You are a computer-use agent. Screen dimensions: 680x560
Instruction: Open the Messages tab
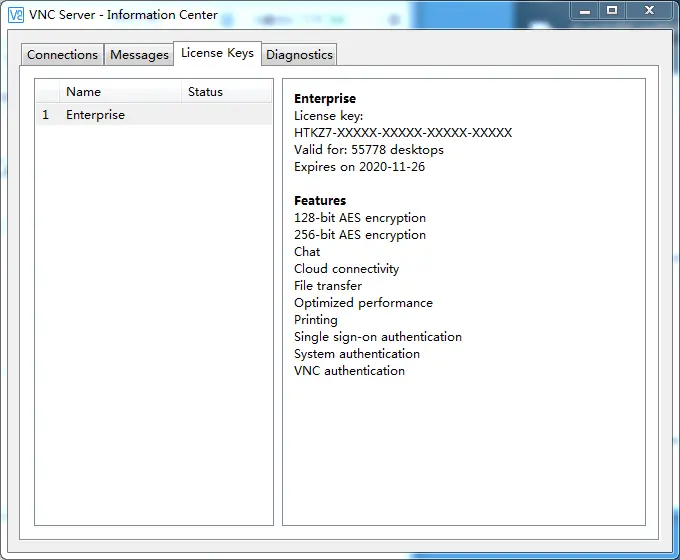point(139,55)
